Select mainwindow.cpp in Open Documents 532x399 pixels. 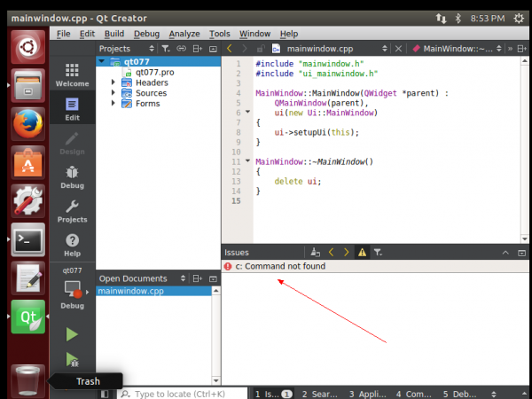pyautogui.click(x=130, y=291)
